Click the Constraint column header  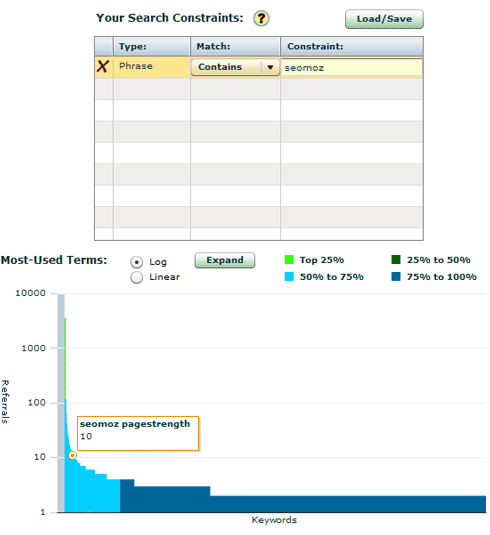click(x=352, y=46)
